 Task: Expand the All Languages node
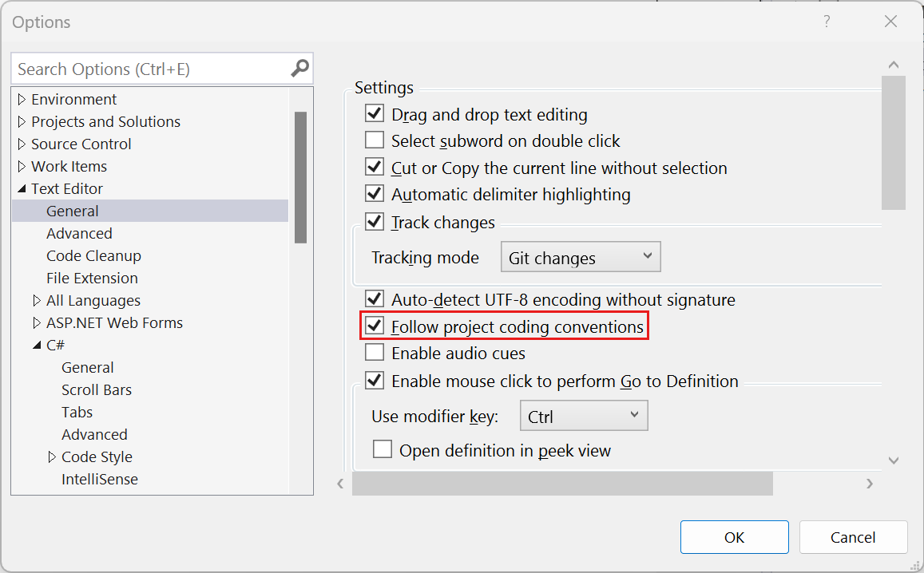tap(36, 300)
